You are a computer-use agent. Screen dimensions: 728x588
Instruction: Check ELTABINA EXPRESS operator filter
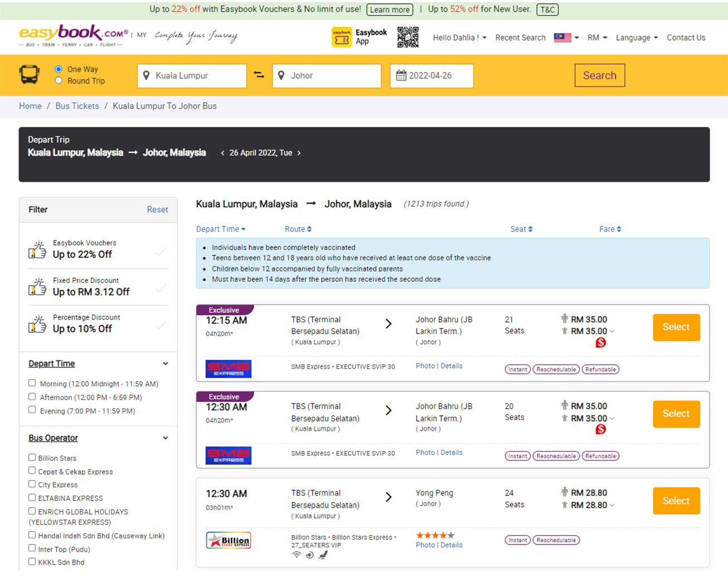coord(32,498)
